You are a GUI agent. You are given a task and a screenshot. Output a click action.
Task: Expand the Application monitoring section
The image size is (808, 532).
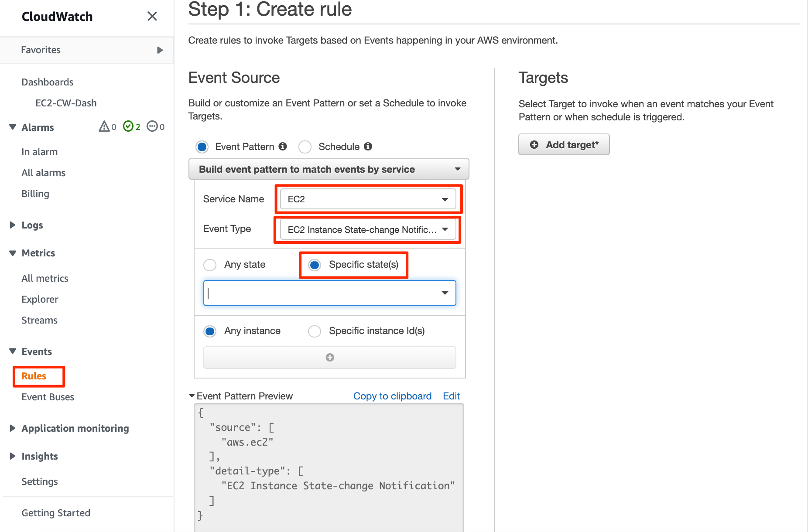[13, 428]
